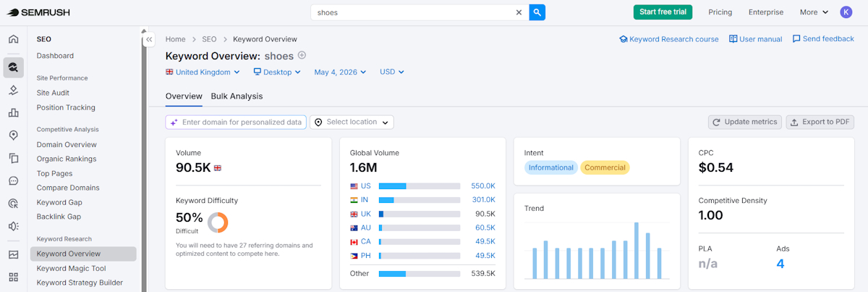868x292 pixels.
Task: Open Domain Overview in the sidebar
Action: (67, 145)
